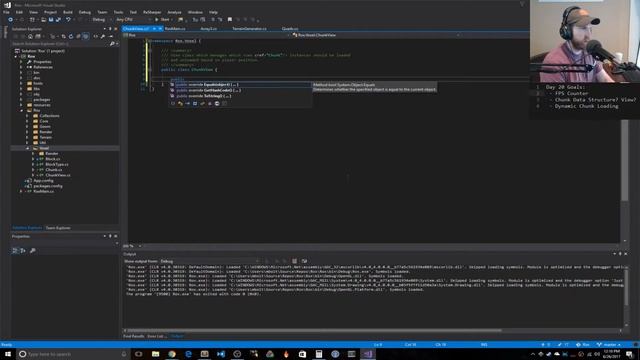Toggle Word Wrap in Output panel

(x=304, y=261)
